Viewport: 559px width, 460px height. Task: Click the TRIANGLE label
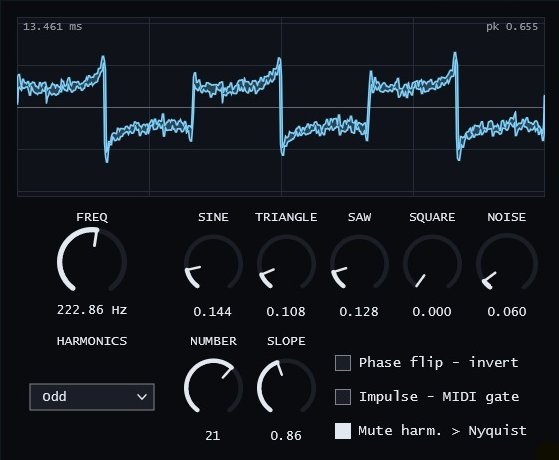286,217
